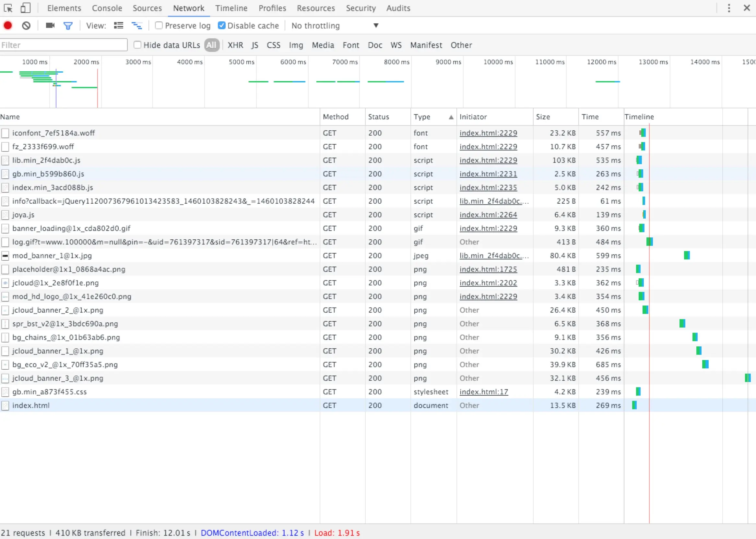Image resolution: width=756 pixels, height=539 pixels.
Task: Stop recording with the red record button
Action: coord(8,26)
